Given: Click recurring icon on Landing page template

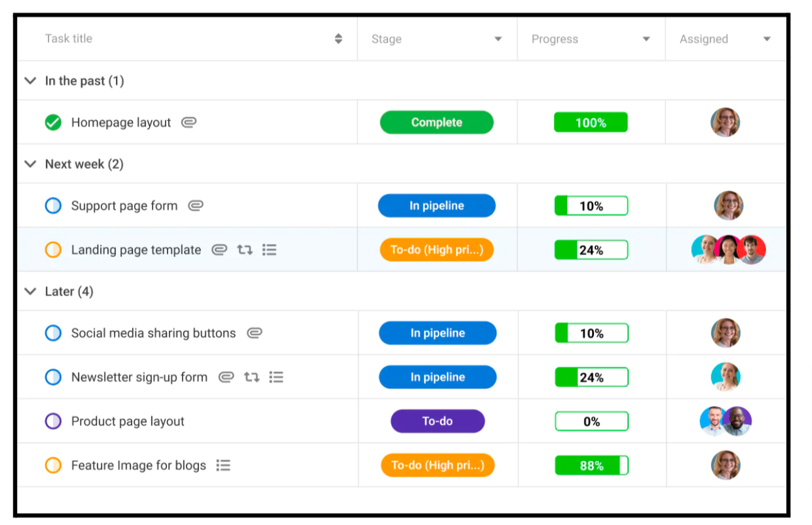Looking at the screenshot, I should tap(244, 250).
